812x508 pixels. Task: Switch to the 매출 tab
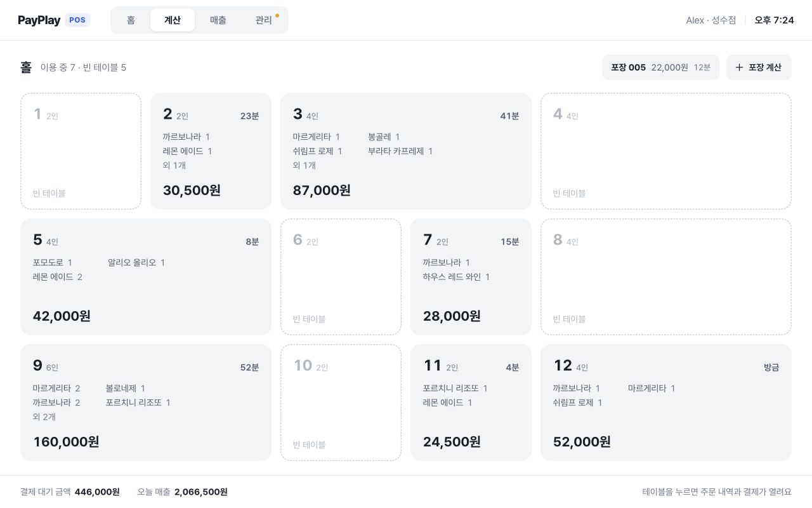[218, 20]
